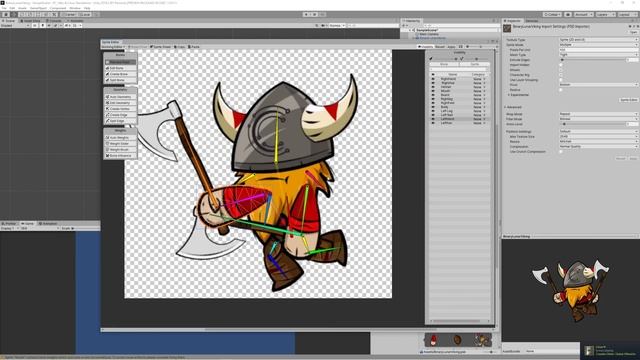Run the Auto Geometry tool
The width and height of the screenshot is (640, 360).
pyautogui.click(x=120, y=97)
